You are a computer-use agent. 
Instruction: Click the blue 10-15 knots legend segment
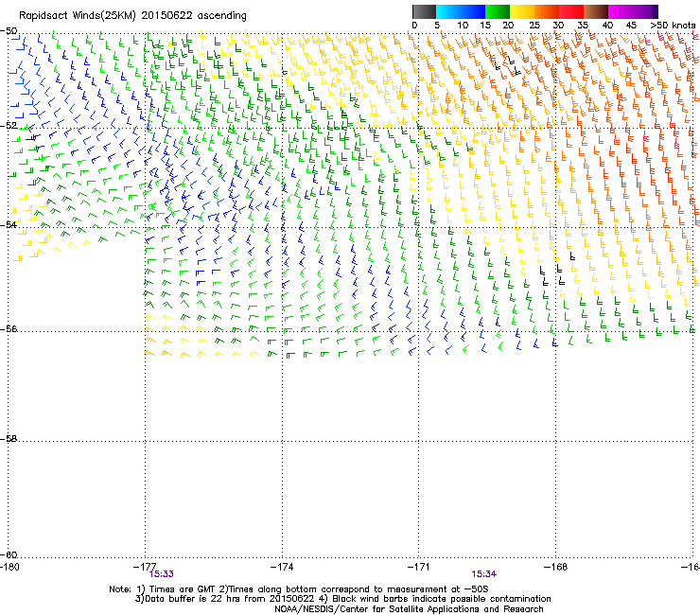coord(473,11)
